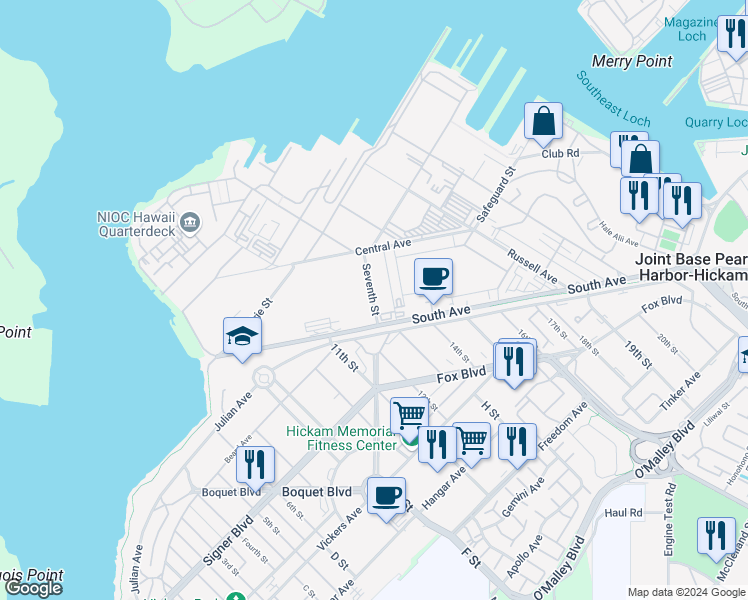Open the coffee cup marker near Vickers Ave
This screenshot has width=748, height=600.
[386, 498]
